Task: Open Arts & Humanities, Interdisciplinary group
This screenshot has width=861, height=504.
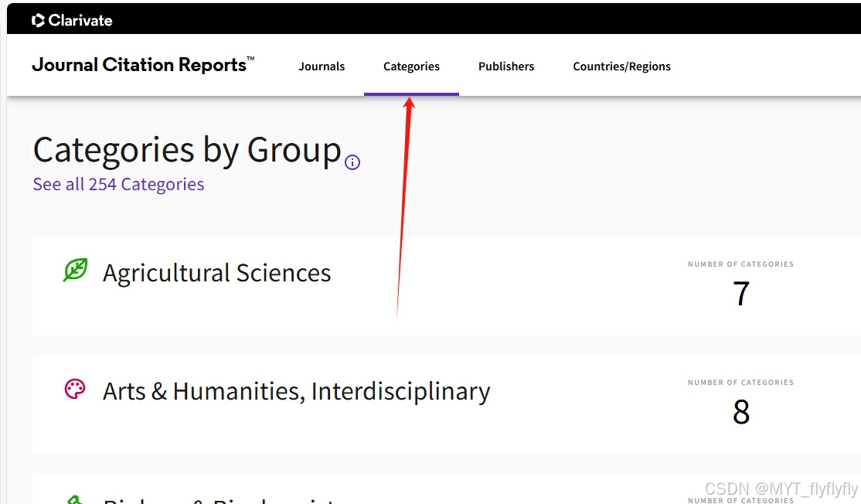Action: pos(296,391)
